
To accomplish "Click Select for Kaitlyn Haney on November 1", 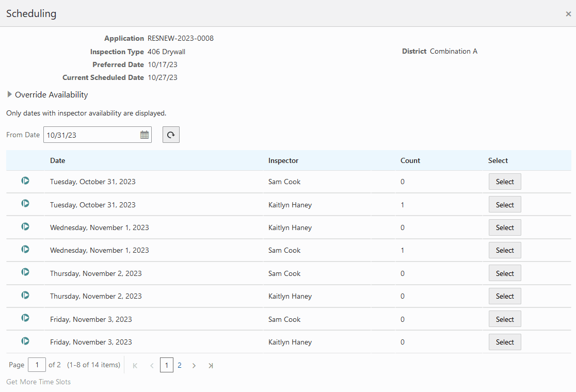I will [504, 227].
